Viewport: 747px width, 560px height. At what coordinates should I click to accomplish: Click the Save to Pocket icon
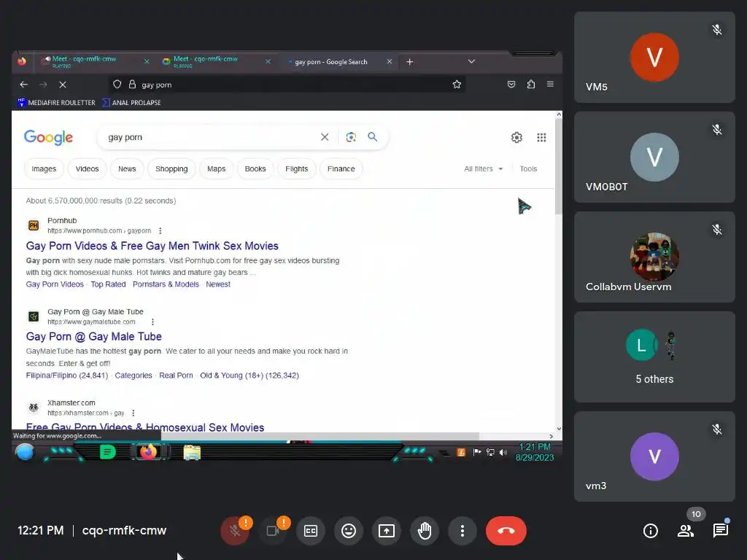point(511,85)
